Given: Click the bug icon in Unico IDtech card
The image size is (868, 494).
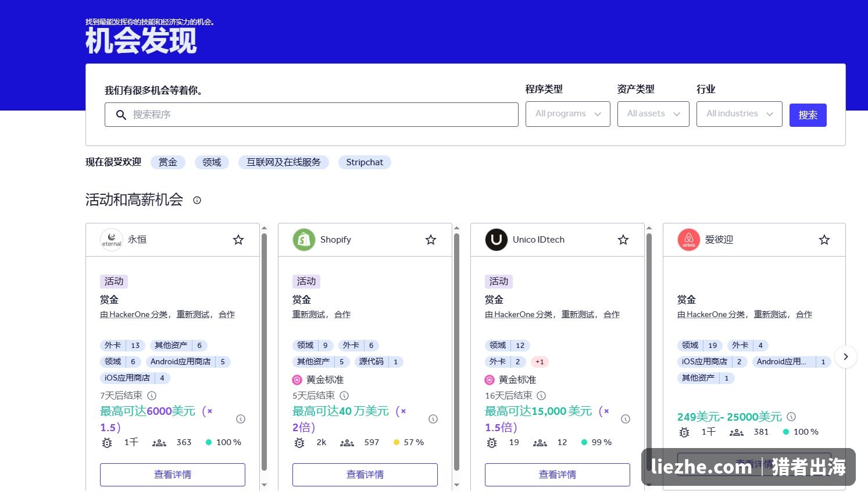Looking at the screenshot, I should click(492, 443).
